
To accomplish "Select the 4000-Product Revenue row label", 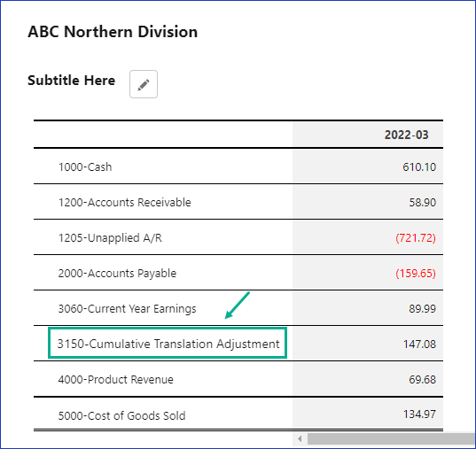I will (x=115, y=380).
